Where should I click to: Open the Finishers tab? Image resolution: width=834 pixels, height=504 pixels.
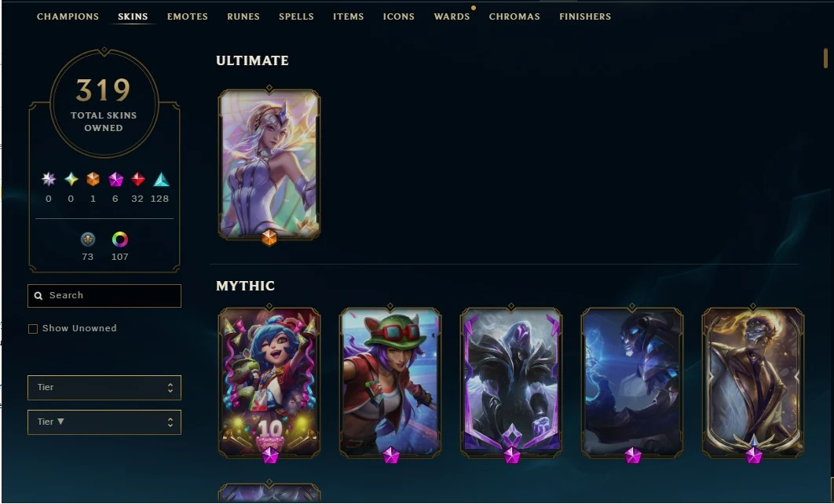point(585,16)
